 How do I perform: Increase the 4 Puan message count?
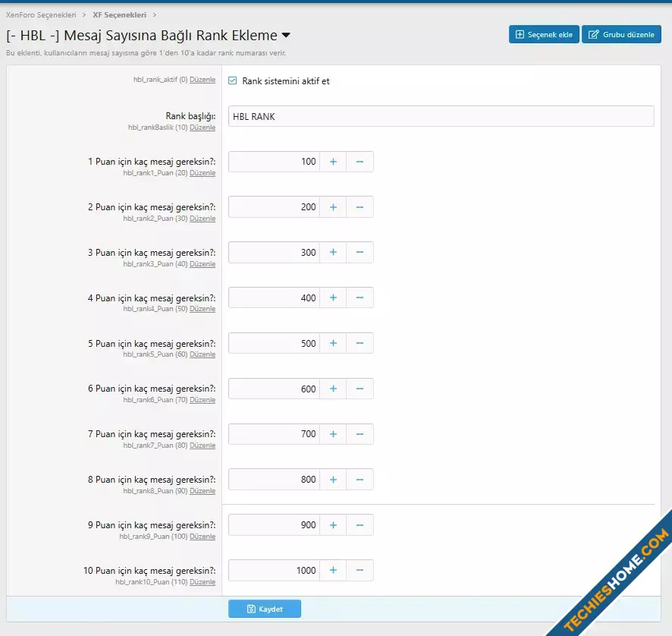click(x=333, y=298)
